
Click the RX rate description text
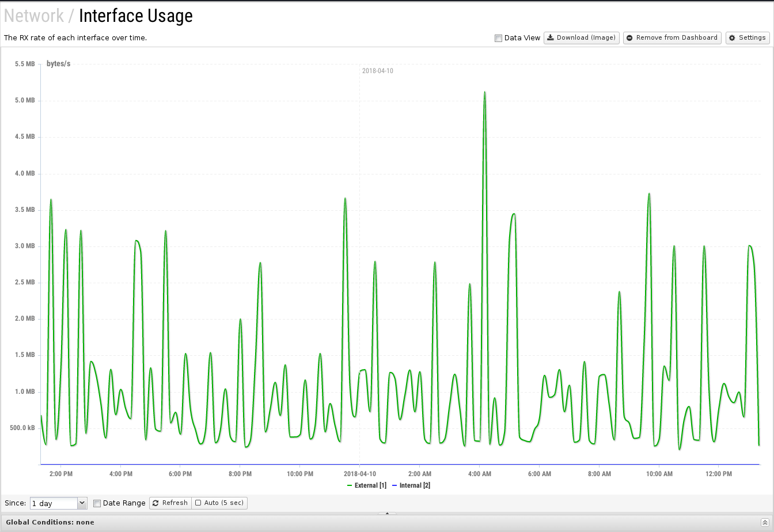point(75,38)
